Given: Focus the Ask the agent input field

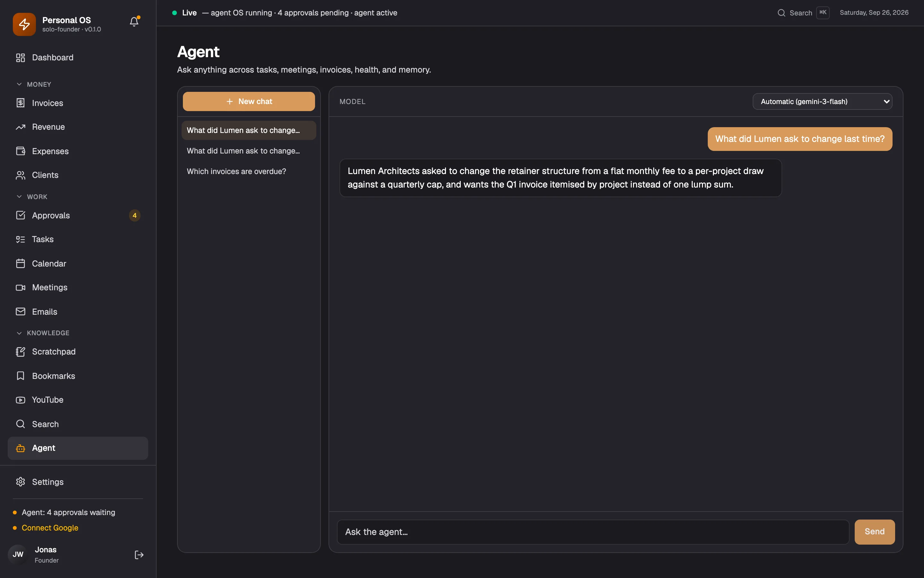Looking at the screenshot, I should (x=593, y=532).
